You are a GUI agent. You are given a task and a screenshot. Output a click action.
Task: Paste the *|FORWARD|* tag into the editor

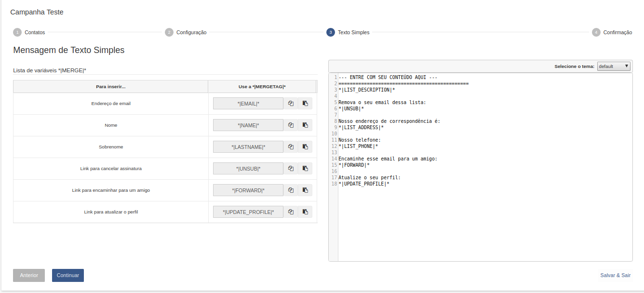[305, 190]
